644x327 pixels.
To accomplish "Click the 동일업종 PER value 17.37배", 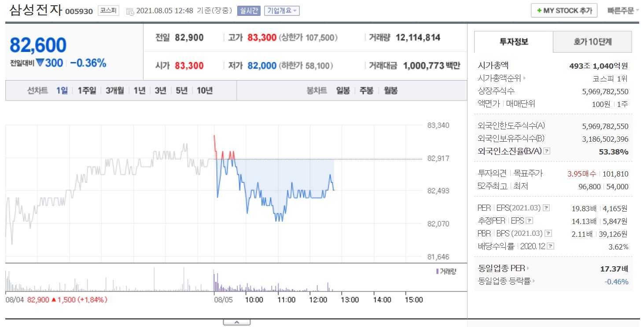I will pos(614,268).
